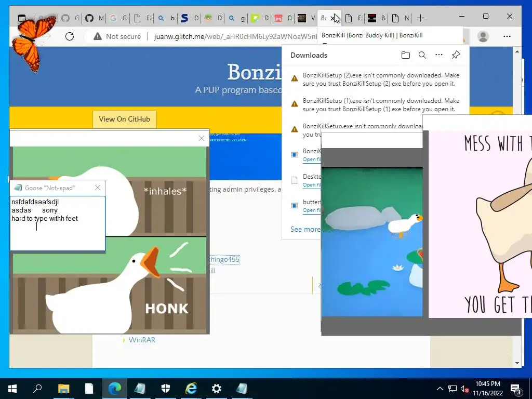Viewport: 532px width, 399px height.
Task: Click scroll-down arrow of page scrollbar
Action: click(517, 363)
